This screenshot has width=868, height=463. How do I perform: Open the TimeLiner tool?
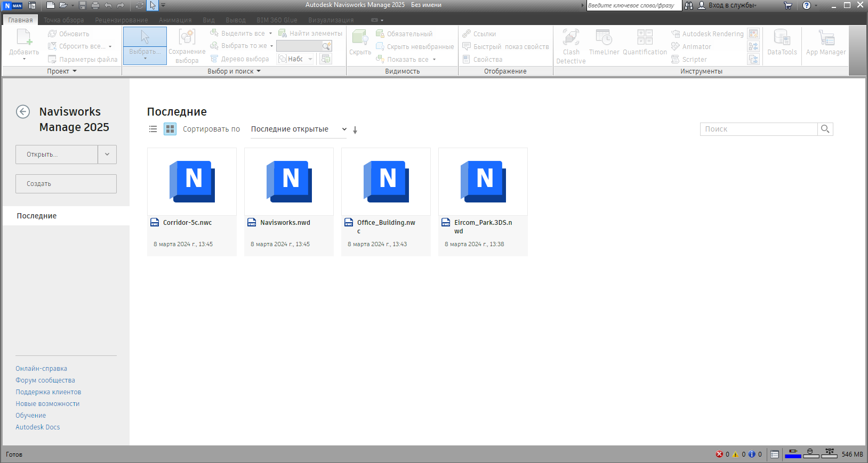pyautogui.click(x=604, y=43)
